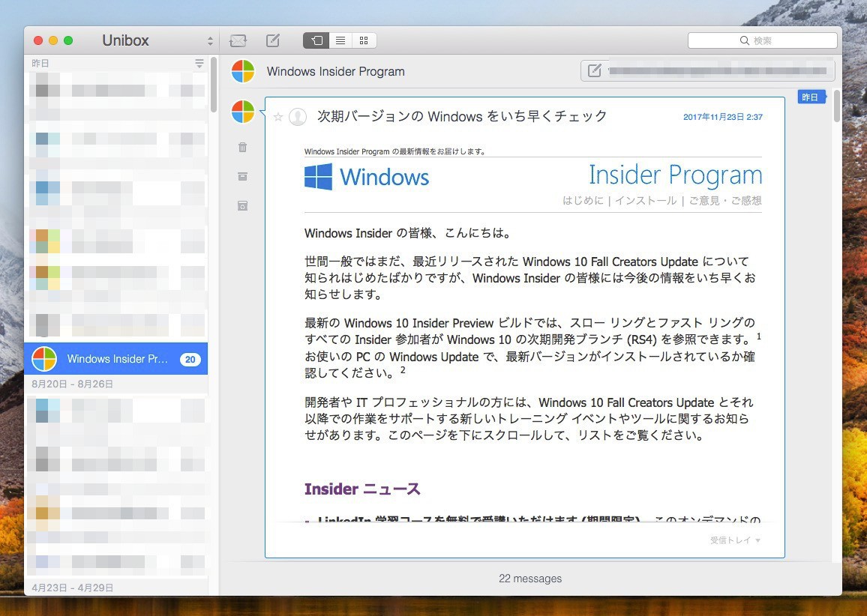
Task: Star the Windows Insider message
Action: tap(278, 117)
